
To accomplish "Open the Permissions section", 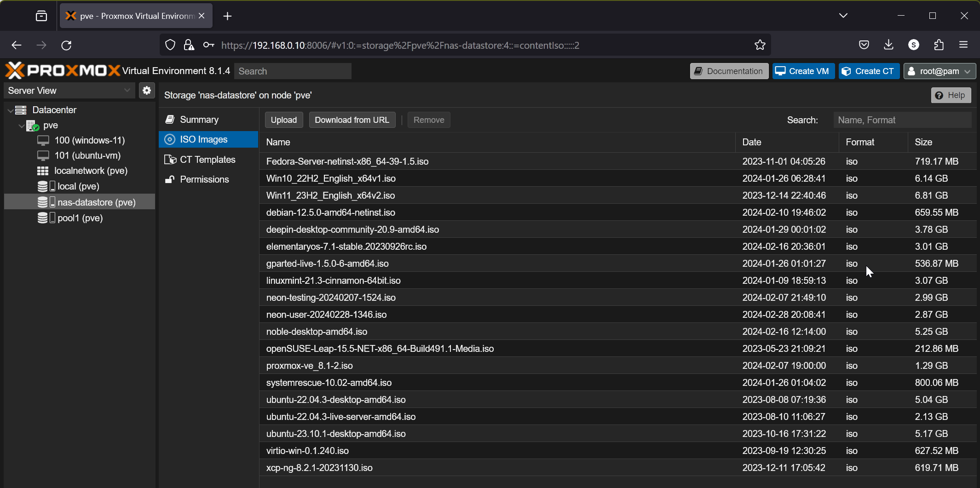I will [x=208, y=179].
